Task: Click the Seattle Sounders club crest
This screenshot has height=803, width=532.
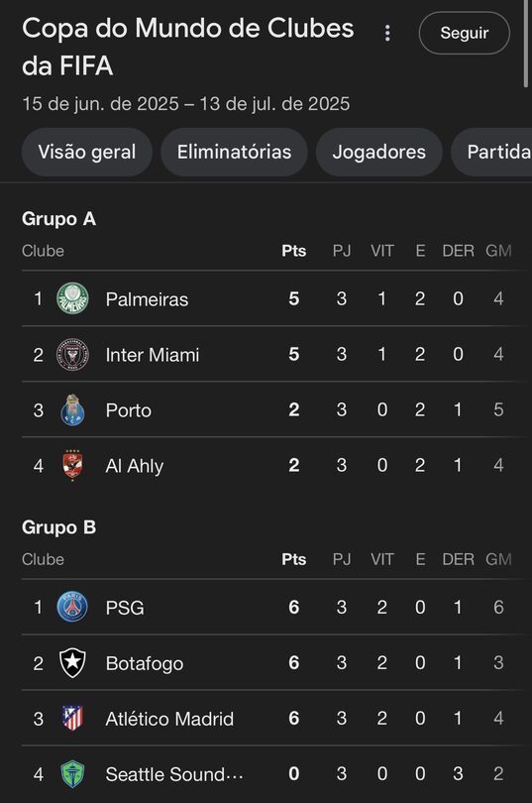Action: [72, 774]
